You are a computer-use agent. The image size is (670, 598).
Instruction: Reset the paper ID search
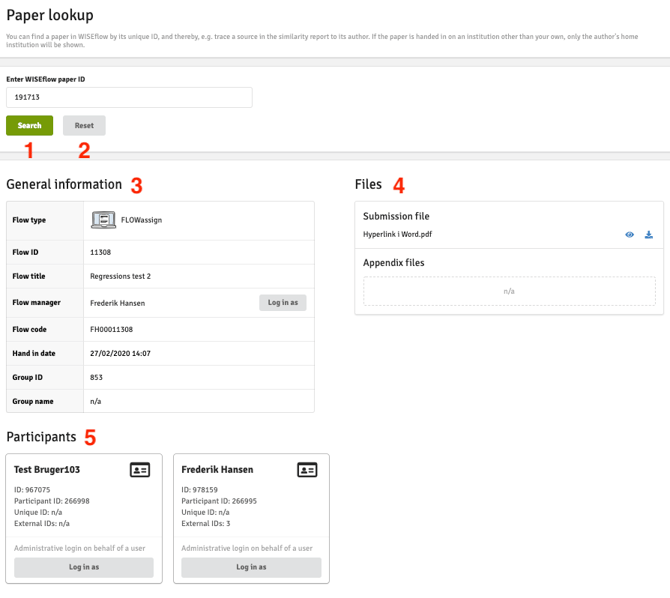(x=84, y=125)
